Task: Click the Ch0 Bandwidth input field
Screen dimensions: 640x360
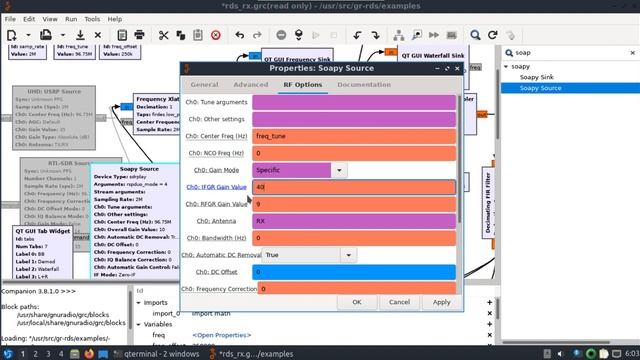Action: pos(354,238)
